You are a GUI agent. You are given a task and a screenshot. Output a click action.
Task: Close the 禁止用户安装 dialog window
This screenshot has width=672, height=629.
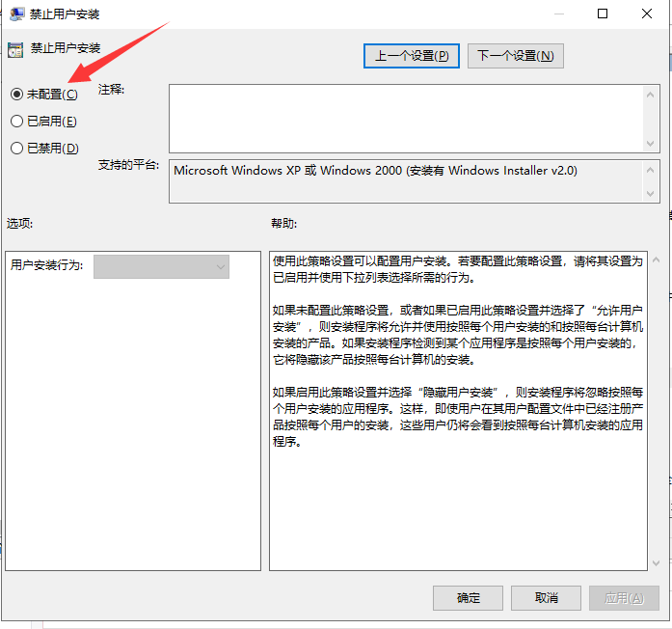coord(647,14)
